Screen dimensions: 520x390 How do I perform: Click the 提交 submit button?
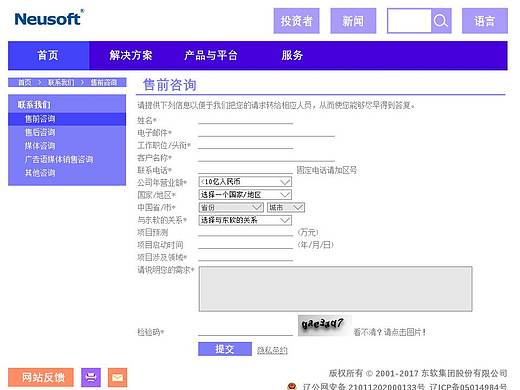click(225, 349)
